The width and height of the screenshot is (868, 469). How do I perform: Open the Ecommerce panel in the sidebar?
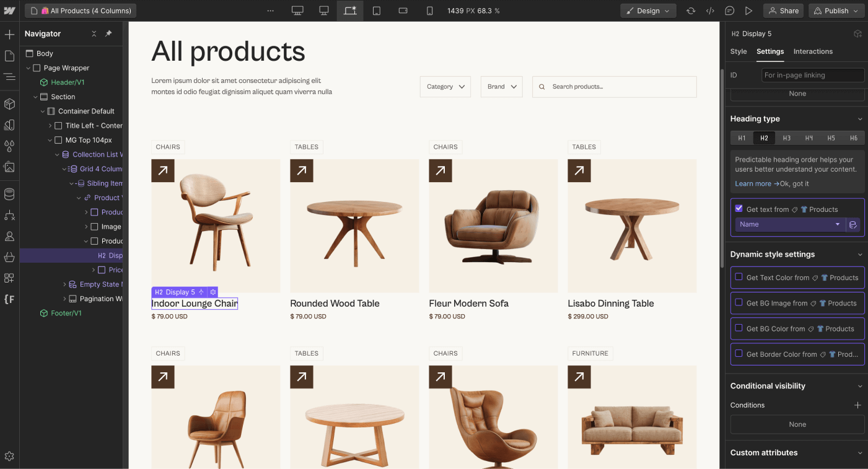click(9, 257)
